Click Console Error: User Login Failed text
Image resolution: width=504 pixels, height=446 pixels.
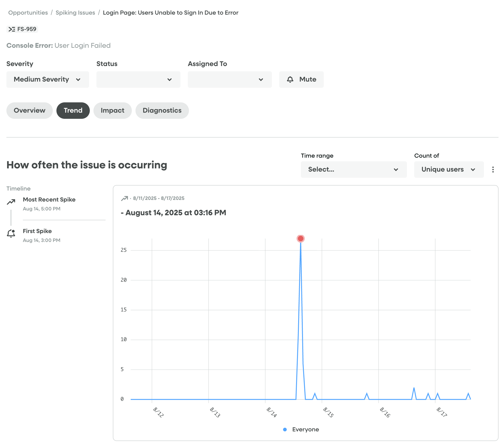click(x=58, y=46)
